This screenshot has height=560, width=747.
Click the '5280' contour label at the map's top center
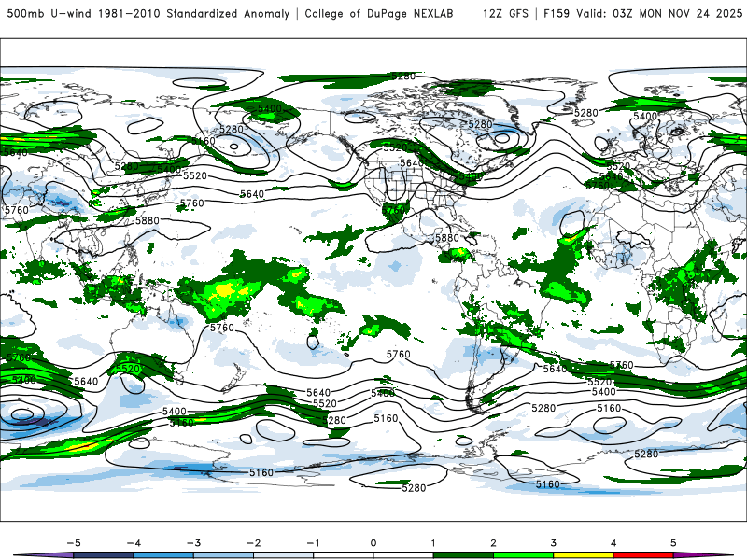[x=403, y=76]
